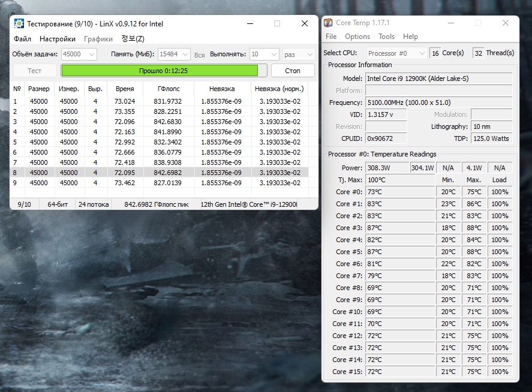The height and width of the screenshot is (392, 532).
Task: Open the 정보(Z) menu in LinX
Action: (133, 39)
